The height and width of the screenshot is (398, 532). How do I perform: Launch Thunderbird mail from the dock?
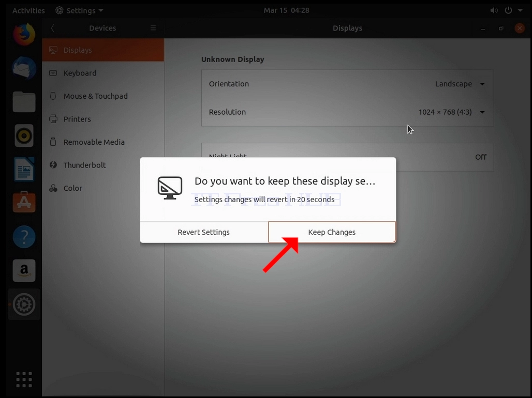[24, 68]
